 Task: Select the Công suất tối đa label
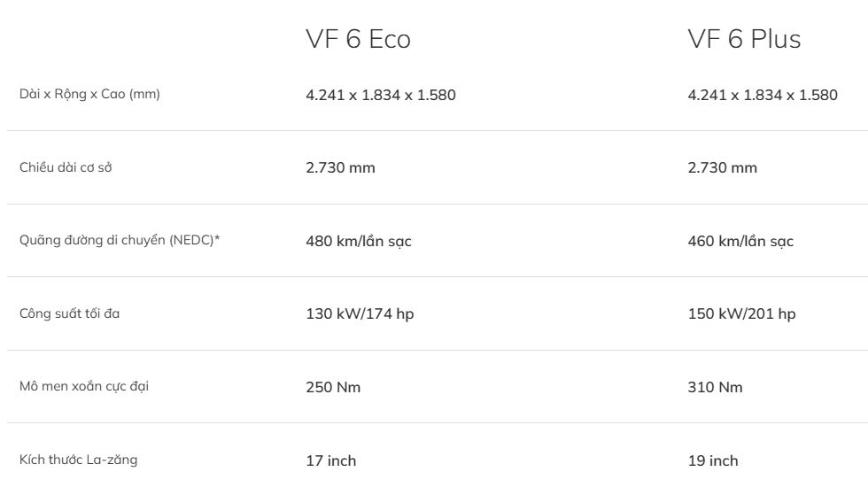[69, 314]
